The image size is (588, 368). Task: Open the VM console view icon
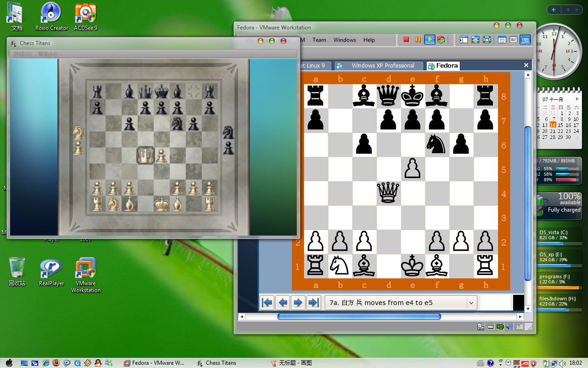(x=525, y=40)
